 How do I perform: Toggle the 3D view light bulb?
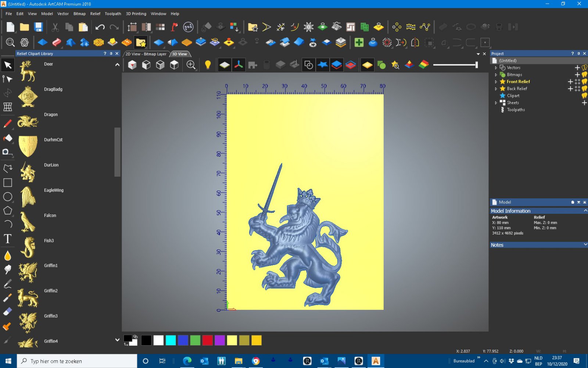208,65
